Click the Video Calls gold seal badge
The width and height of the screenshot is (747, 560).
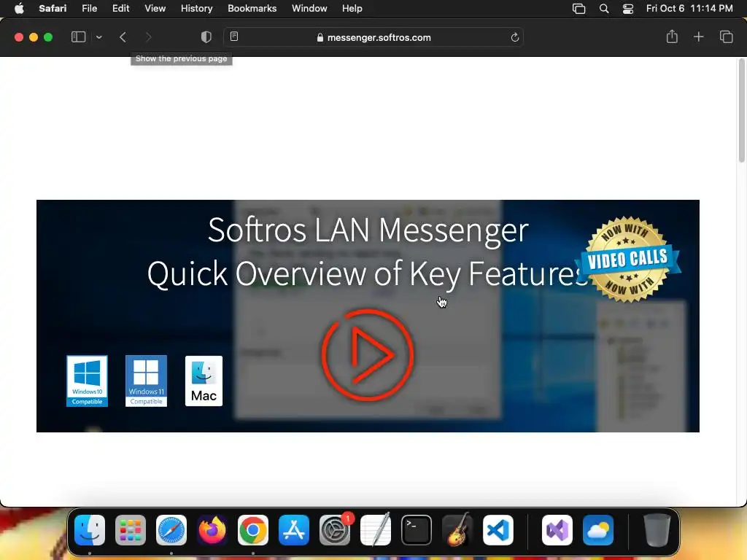[x=628, y=260]
